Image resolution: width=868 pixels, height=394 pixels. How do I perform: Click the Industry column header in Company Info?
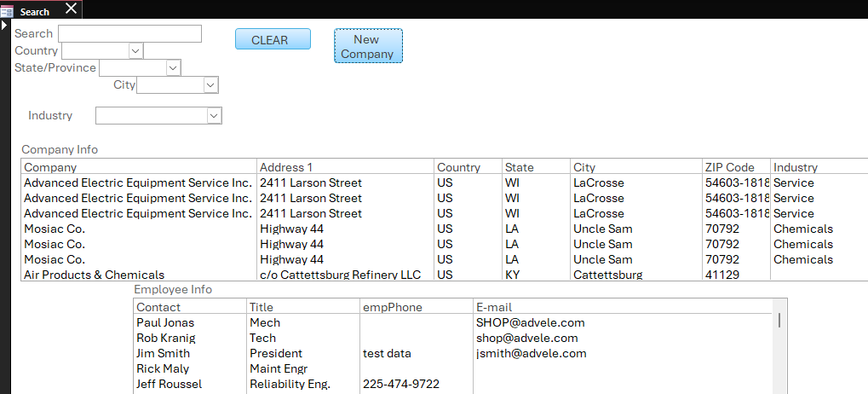[x=819, y=167]
